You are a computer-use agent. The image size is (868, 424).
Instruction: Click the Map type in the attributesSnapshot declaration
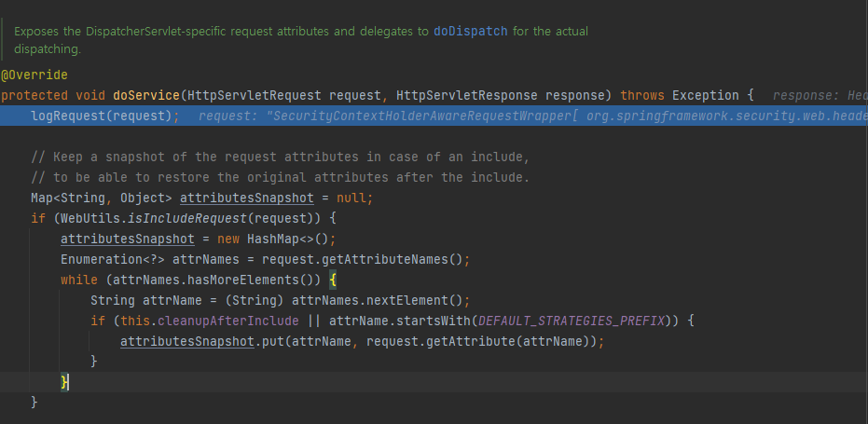[x=42, y=198]
